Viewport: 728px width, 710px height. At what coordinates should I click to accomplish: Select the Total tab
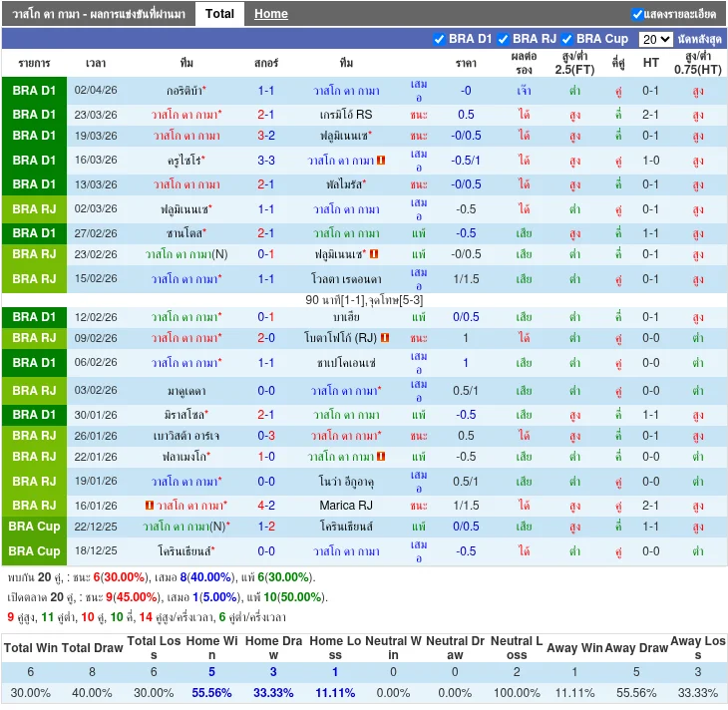(x=219, y=14)
